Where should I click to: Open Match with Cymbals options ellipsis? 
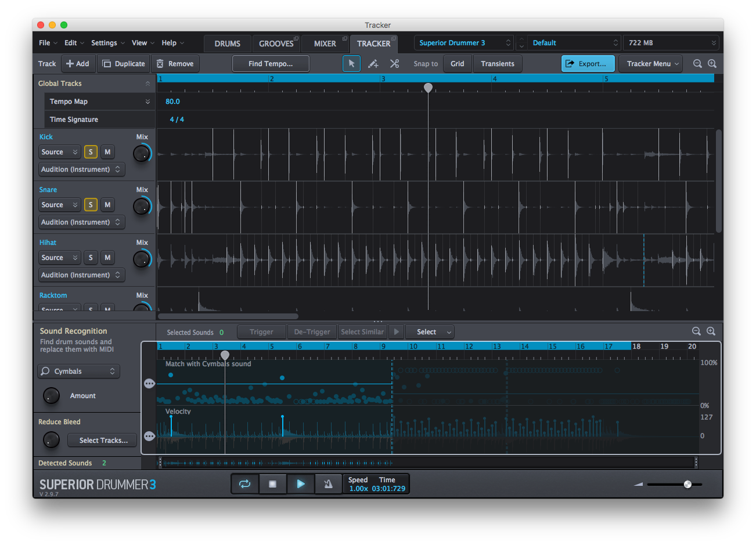tap(149, 384)
